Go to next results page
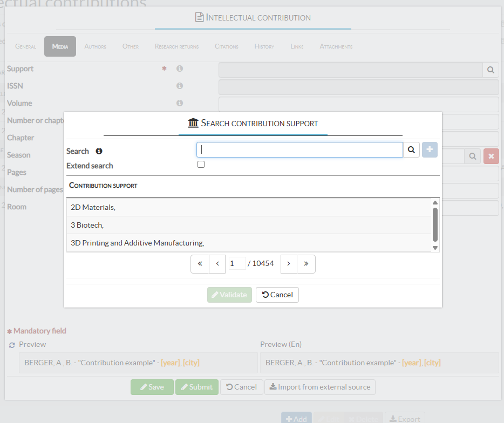This screenshot has width=504, height=423. point(289,264)
